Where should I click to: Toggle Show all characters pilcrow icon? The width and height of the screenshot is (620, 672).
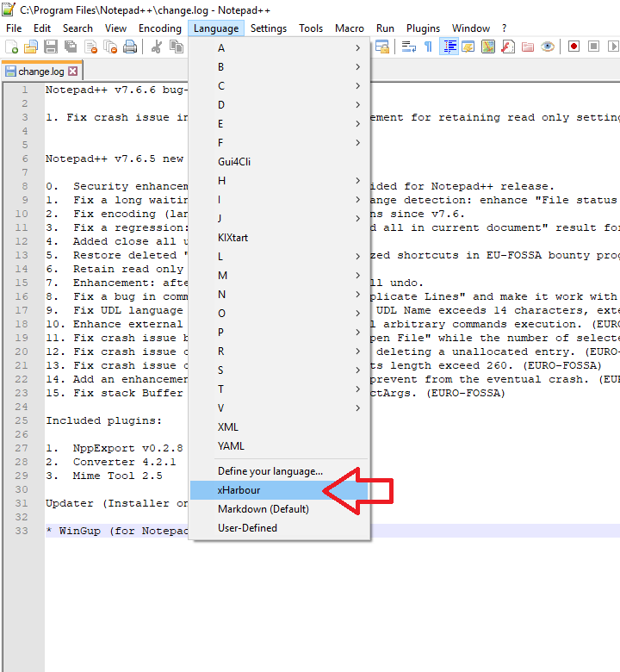pyautogui.click(x=428, y=47)
